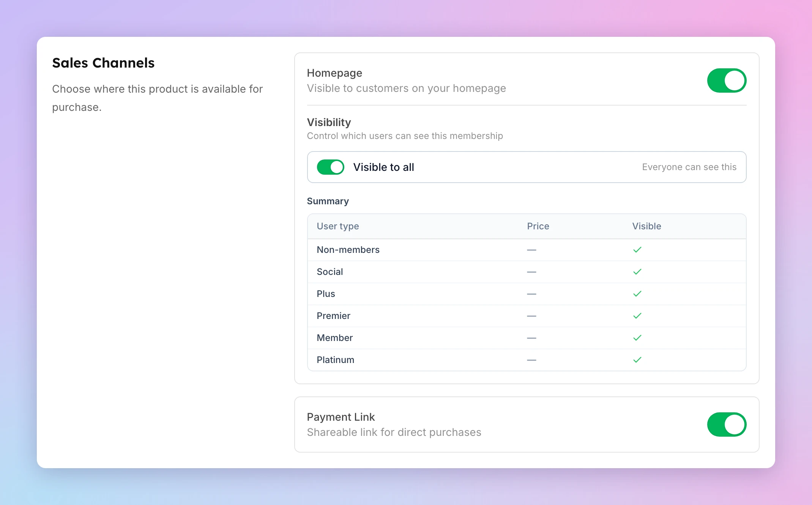
Task: Click Visible to customers on your homepage text
Action: [x=406, y=88]
